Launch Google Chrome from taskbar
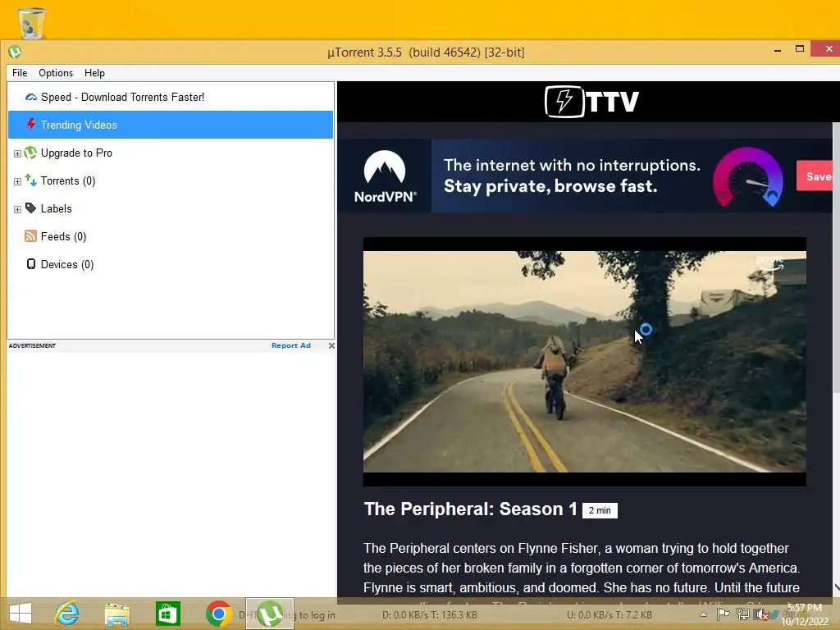Image resolution: width=840 pixels, height=630 pixels. pyautogui.click(x=218, y=614)
